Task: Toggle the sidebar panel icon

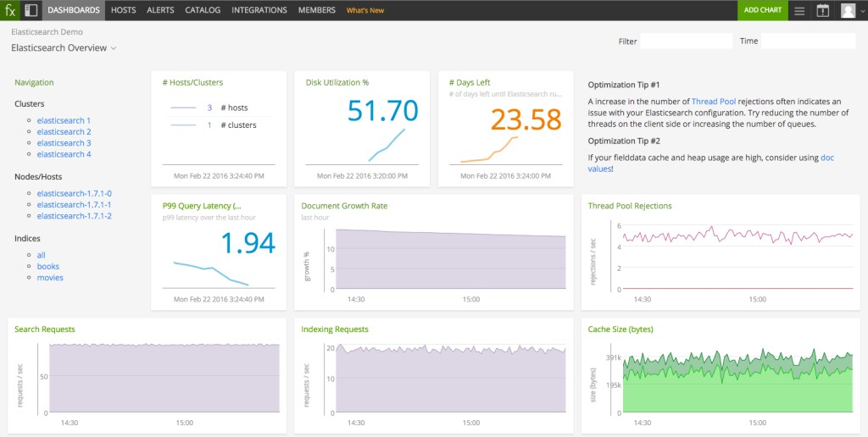Action: 31,10
